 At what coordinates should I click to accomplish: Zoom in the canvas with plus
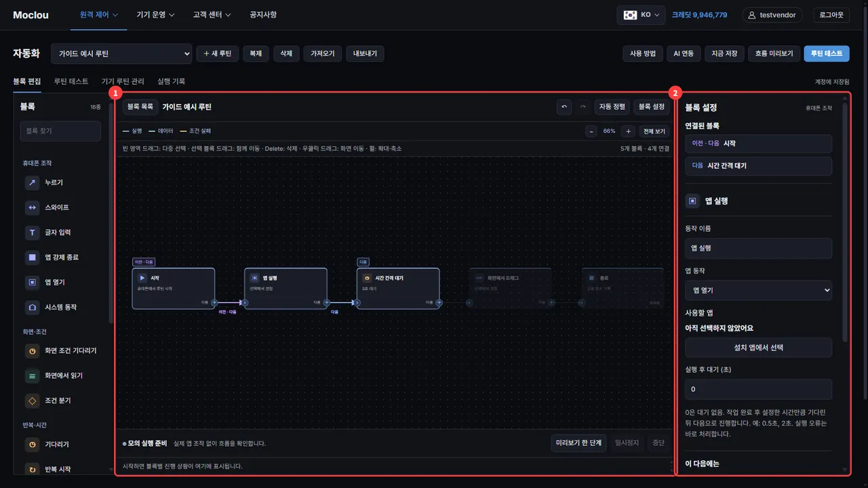coord(629,131)
